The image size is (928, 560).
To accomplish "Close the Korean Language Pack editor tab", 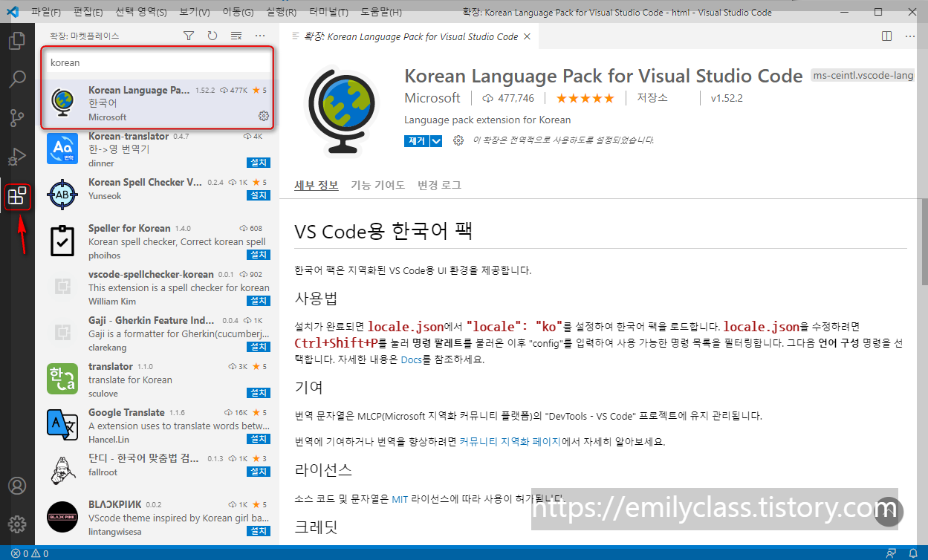I will [527, 36].
